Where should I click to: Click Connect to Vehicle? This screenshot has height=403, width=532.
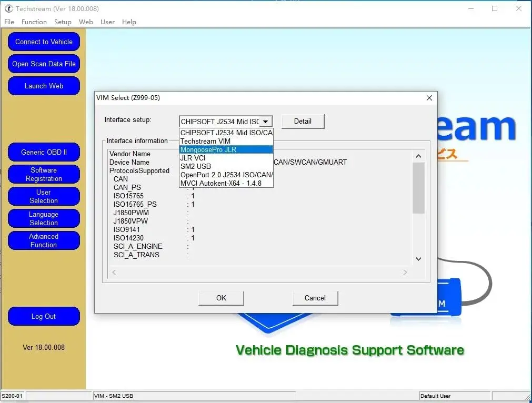coord(44,42)
